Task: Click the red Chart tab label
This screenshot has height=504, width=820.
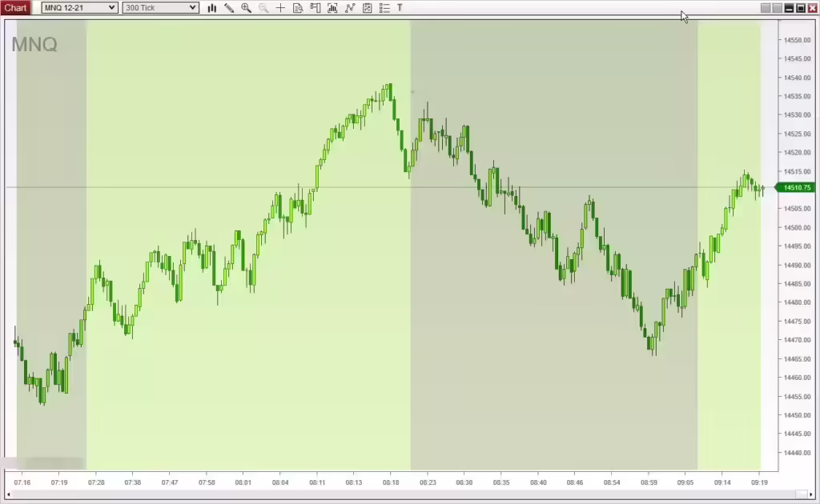Action: click(15, 8)
